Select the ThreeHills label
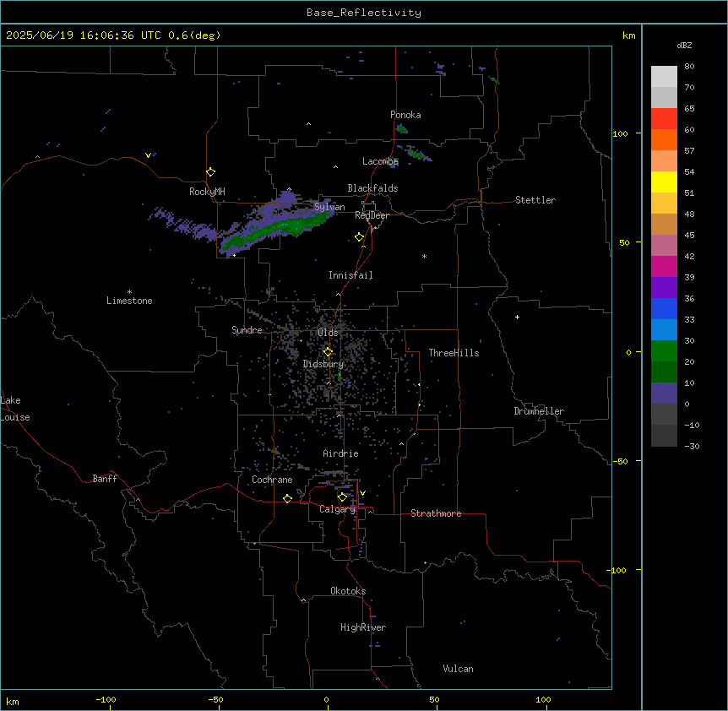This screenshot has height=711, width=728. 454,353
